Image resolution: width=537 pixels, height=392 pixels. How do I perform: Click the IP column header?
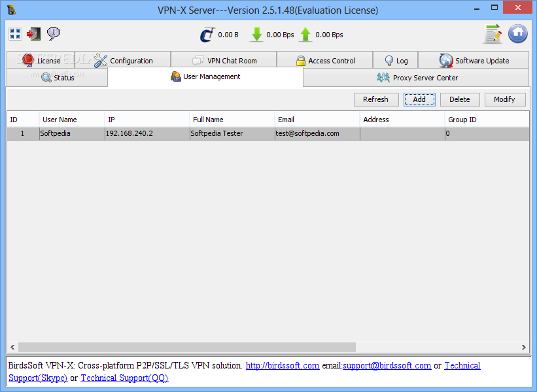point(147,120)
